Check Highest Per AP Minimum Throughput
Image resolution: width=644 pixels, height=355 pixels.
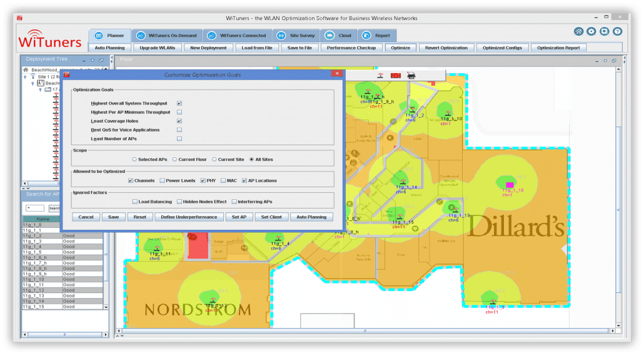(179, 112)
